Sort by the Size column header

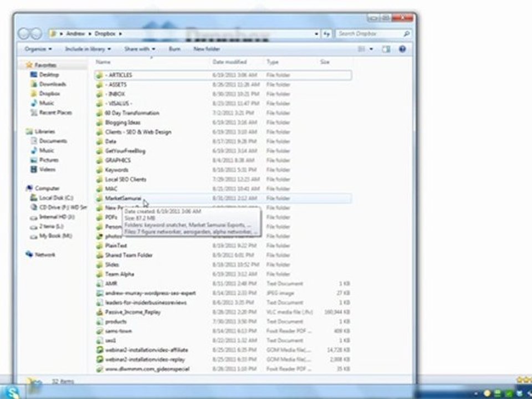(x=325, y=62)
